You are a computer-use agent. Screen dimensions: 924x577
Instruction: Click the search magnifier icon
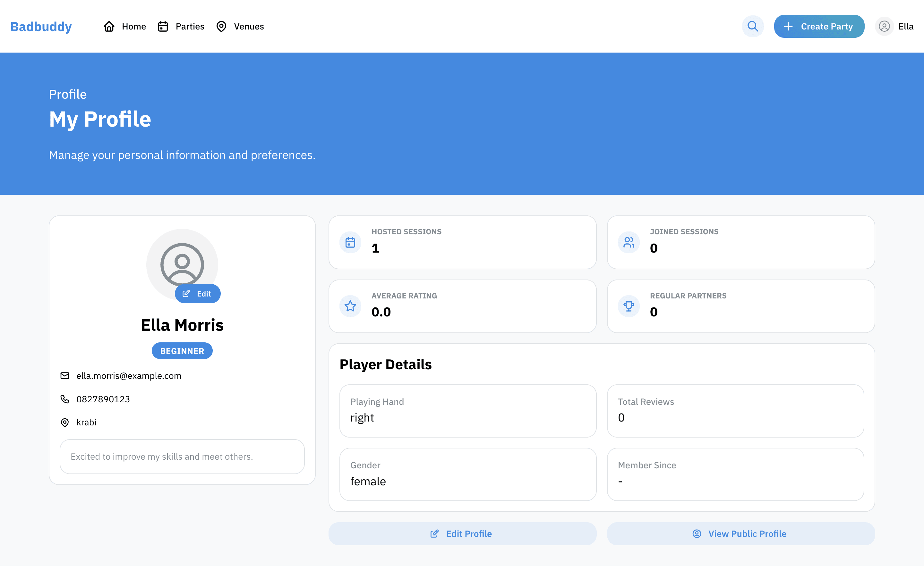(753, 26)
